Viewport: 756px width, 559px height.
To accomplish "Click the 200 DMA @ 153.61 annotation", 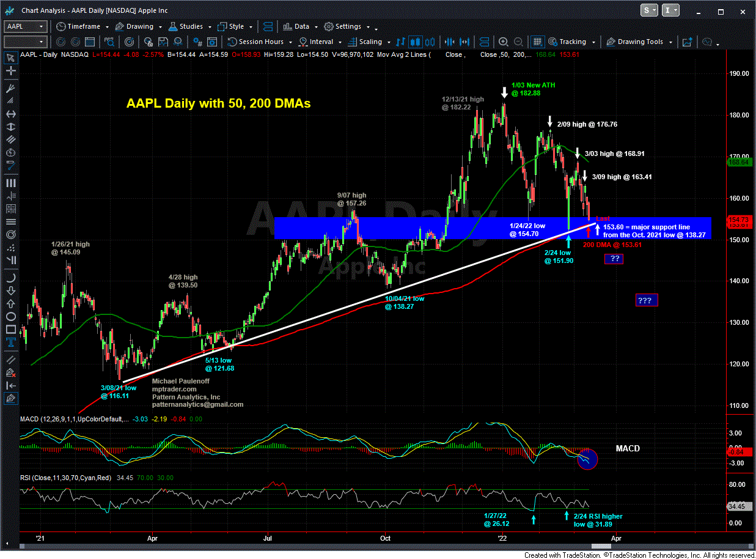I will pos(612,245).
